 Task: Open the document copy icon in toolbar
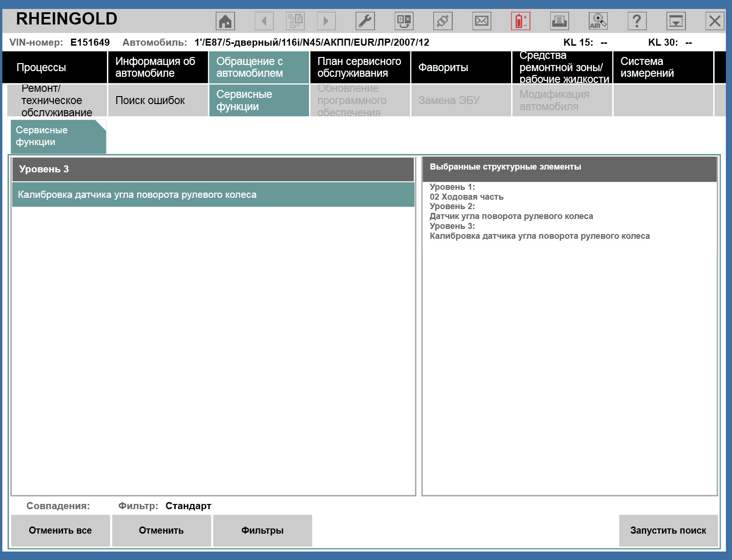point(295,21)
